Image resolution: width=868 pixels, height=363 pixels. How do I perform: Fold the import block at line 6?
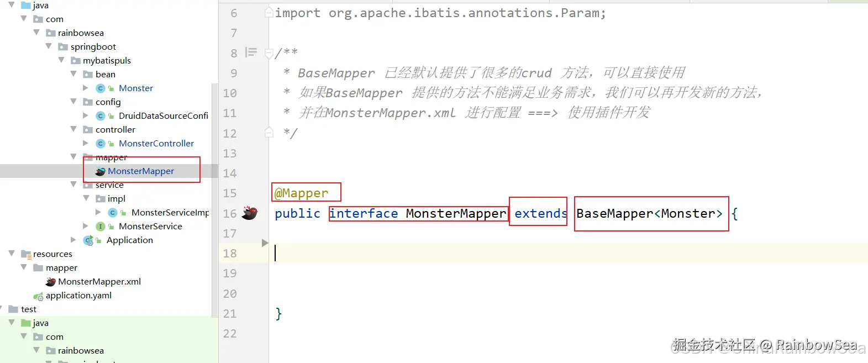[269, 12]
